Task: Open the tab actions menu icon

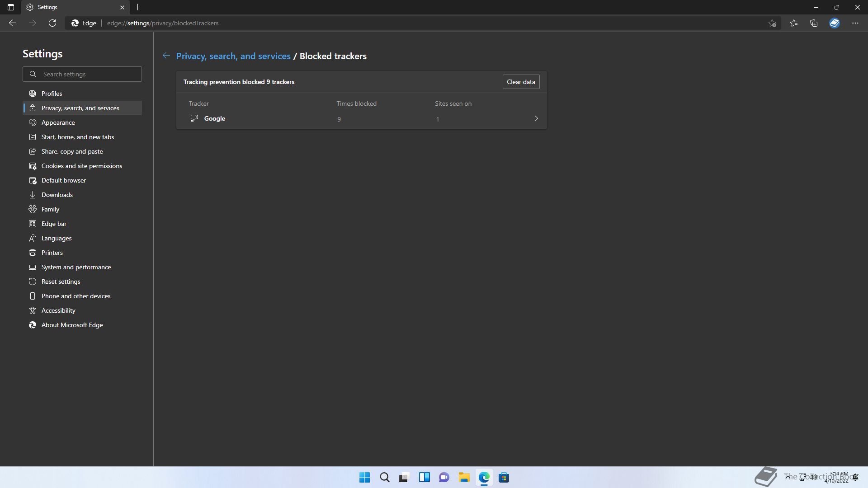Action: [11, 7]
